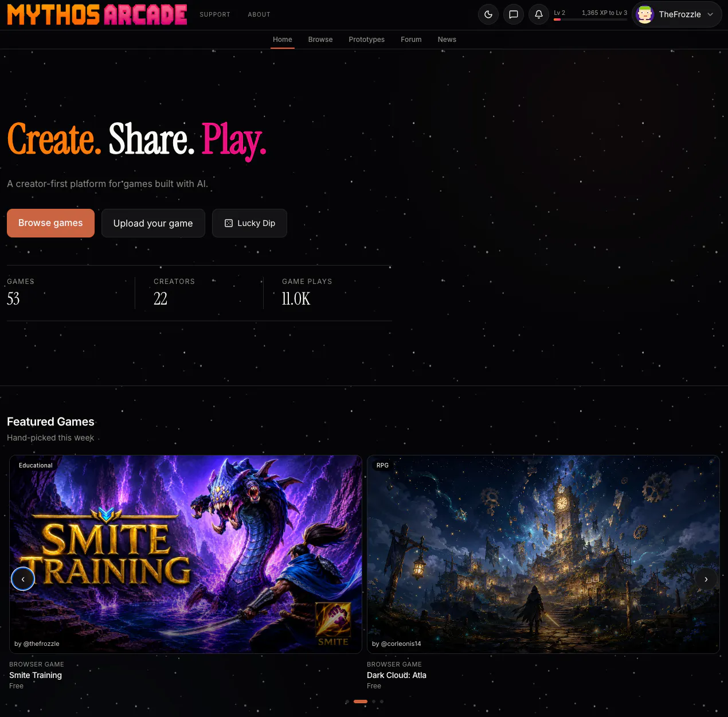This screenshot has width=728, height=717.
Task: Click the Featured Games heading
Action: [x=50, y=422]
